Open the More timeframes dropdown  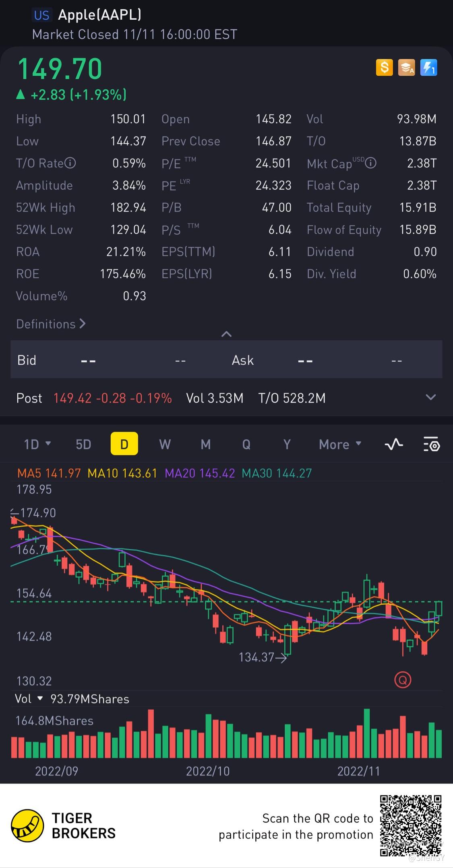[x=340, y=444]
